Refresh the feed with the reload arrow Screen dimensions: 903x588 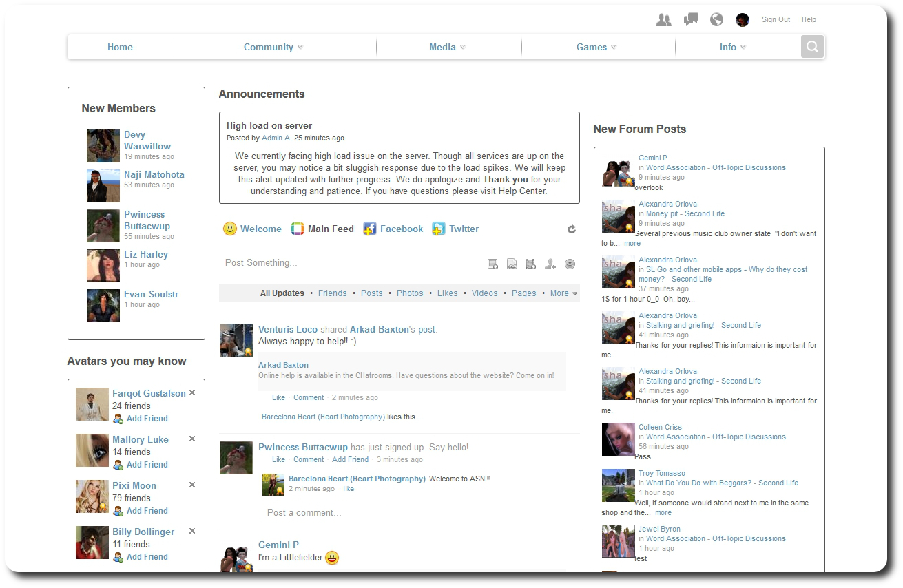(x=571, y=229)
